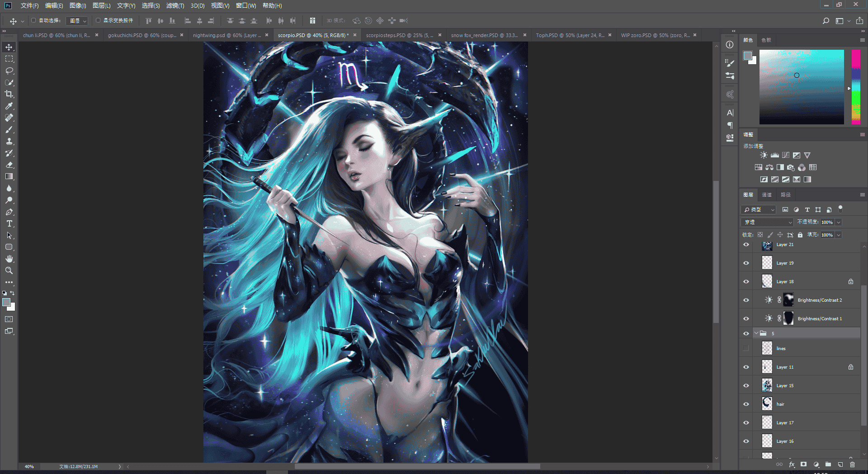Click the Layer 15 thumbnail

pos(767,386)
